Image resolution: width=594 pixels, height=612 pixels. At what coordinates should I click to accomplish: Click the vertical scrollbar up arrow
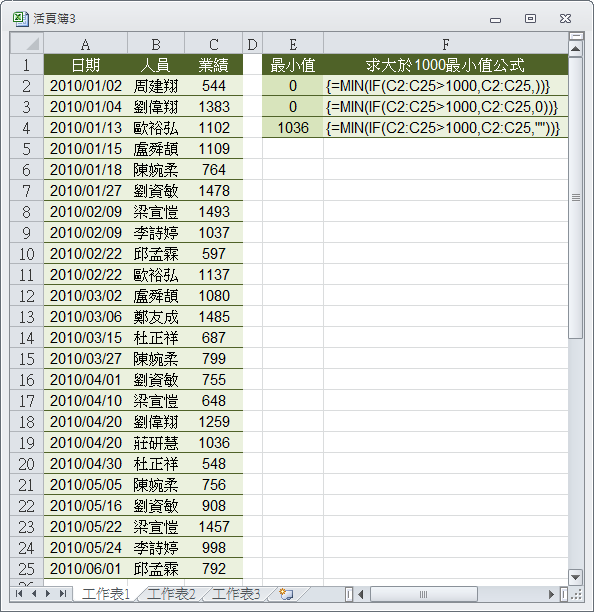(576, 49)
